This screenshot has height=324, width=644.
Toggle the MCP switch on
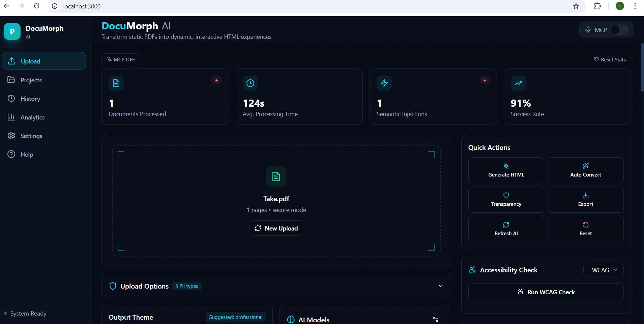click(619, 30)
